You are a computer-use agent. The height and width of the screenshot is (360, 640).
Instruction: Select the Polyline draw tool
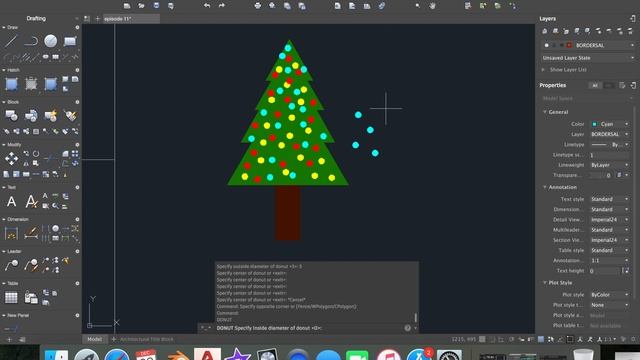coord(31,41)
